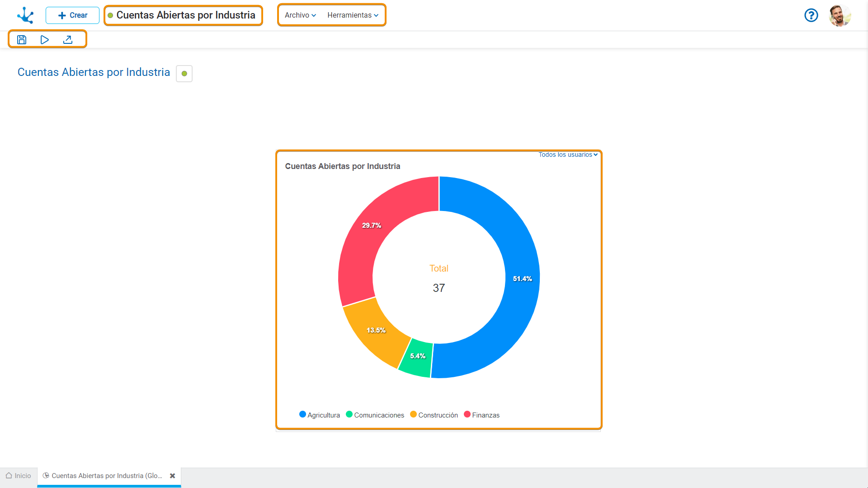The height and width of the screenshot is (488, 868).
Task: Toggle Agricultura series in legend
Action: 319,415
